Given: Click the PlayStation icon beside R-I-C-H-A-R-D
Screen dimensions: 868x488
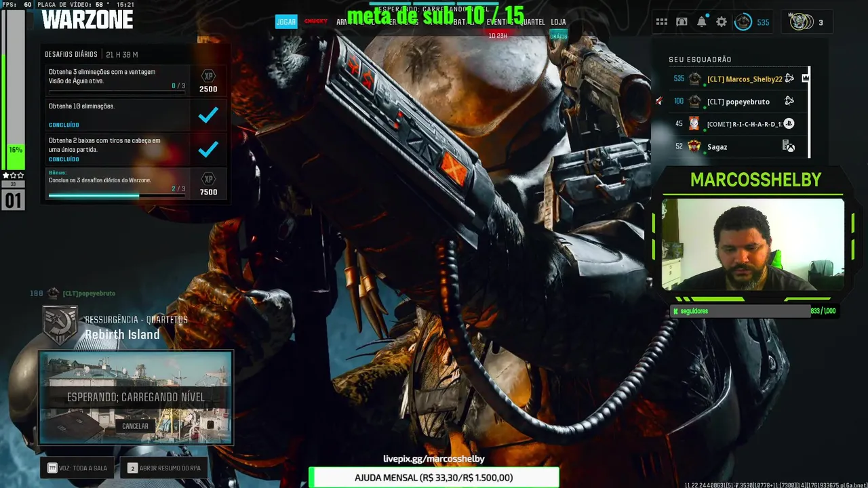Looking at the screenshot, I should [789, 123].
